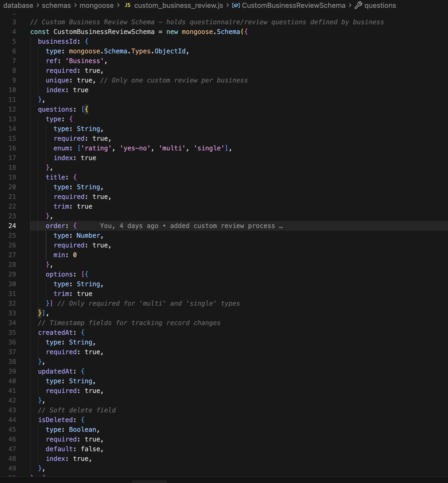Click line number 12 gutter beside questions
448x483 pixels.
point(12,109)
